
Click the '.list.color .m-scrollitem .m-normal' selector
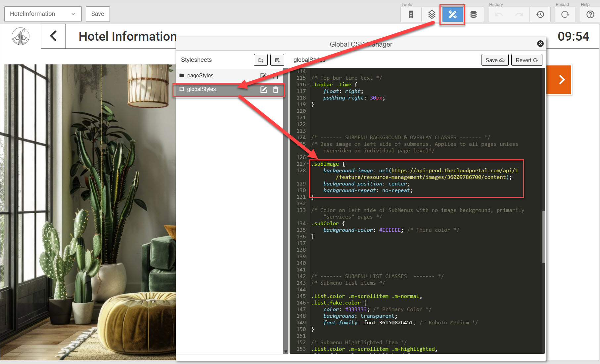pos(366,296)
